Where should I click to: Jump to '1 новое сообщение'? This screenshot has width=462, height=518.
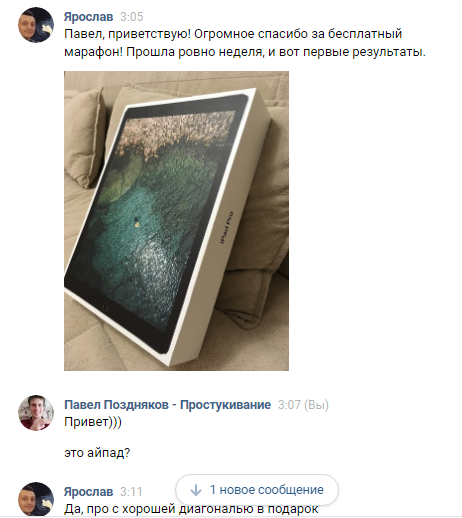tap(257, 490)
